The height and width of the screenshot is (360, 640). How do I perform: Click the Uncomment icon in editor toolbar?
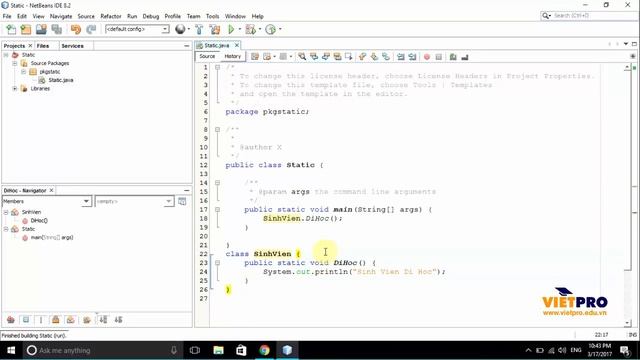point(465,57)
